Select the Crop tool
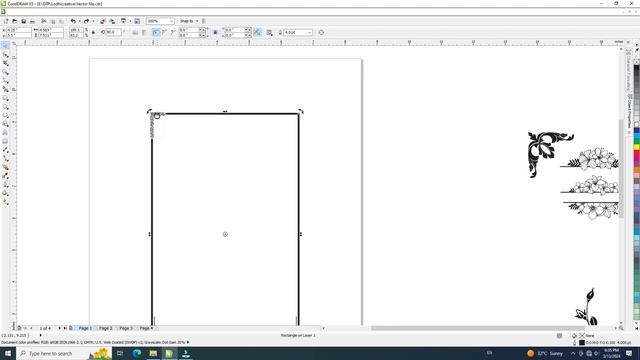Viewport: 640px width, 360px height. click(x=5, y=63)
